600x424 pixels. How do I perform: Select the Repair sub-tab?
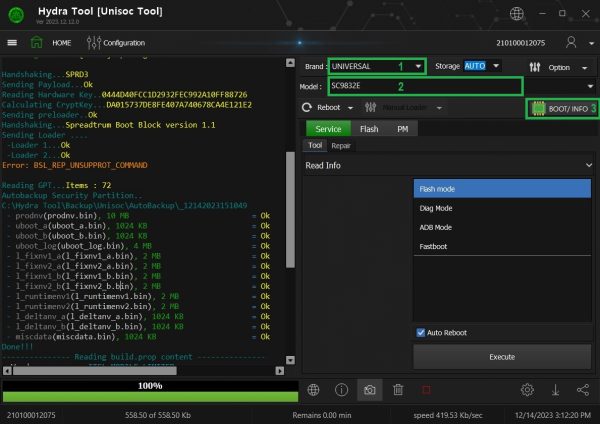(341, 146)
